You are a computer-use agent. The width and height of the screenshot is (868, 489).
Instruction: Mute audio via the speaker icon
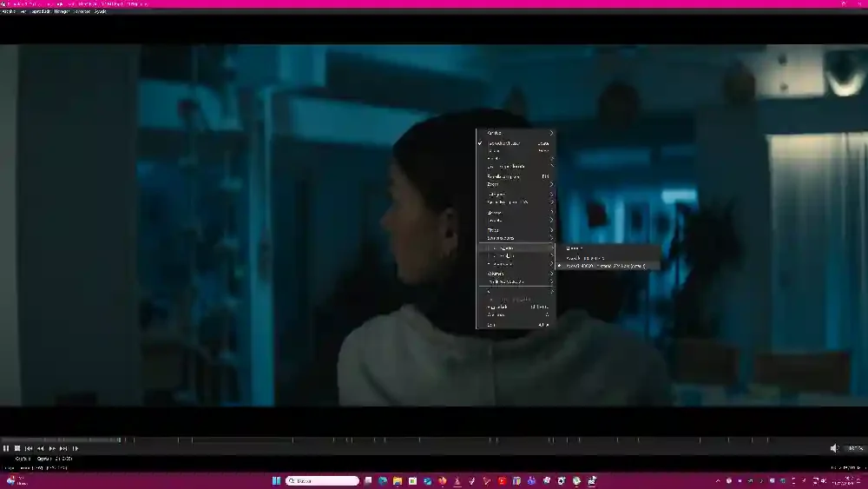pyautogui.click(x=834, y=448)
